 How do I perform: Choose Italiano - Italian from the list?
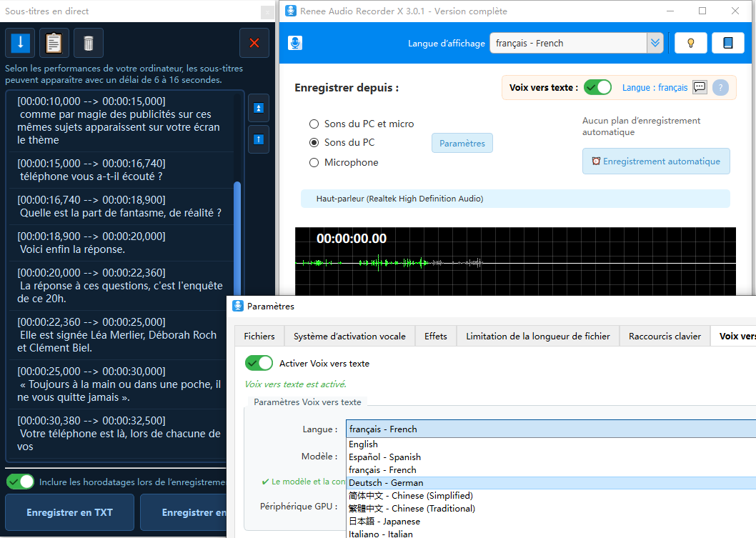click(551, 533)
